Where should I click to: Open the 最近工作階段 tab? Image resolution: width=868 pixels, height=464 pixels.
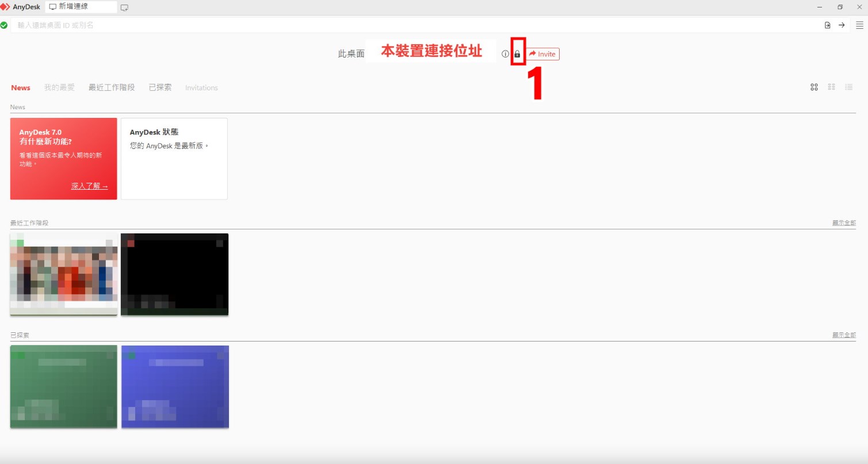click(112, 88)
